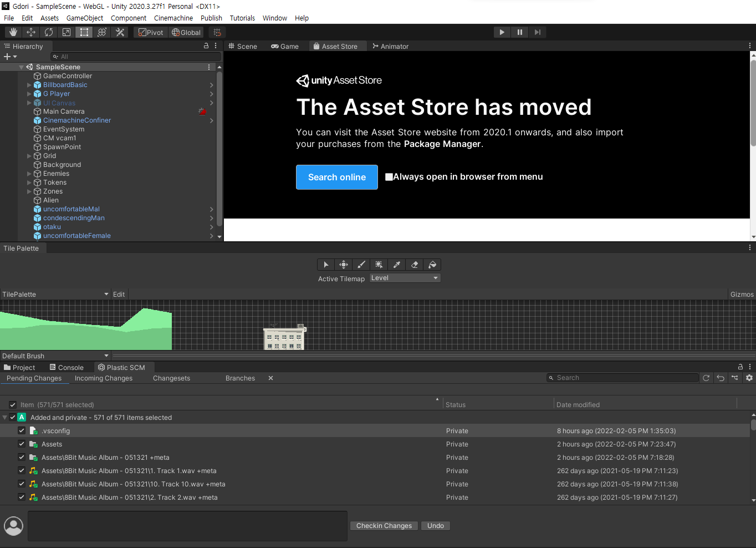Expand the Tokens object
The width and height of the screenshot is (756, 548).
click(29, 182)
